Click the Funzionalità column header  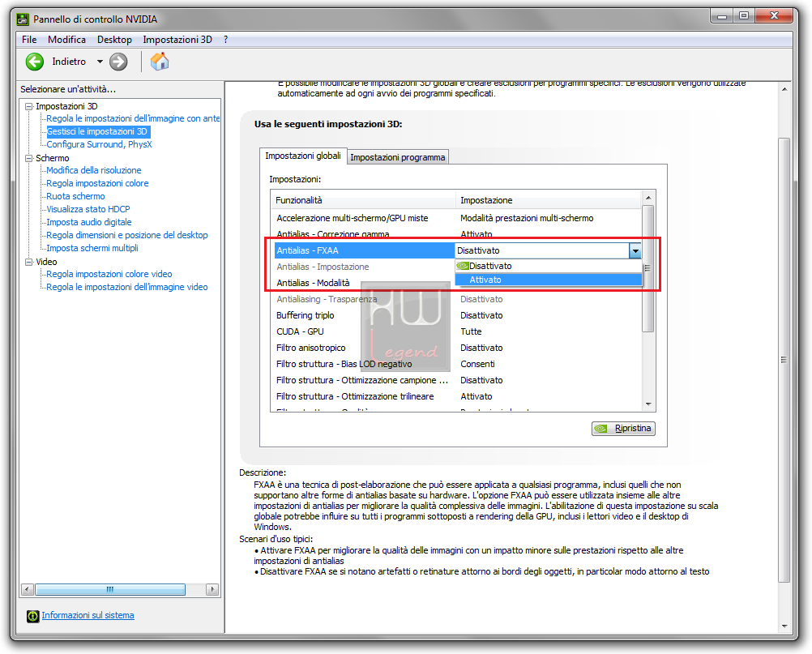pyautogui.click(x=363, y=200)
